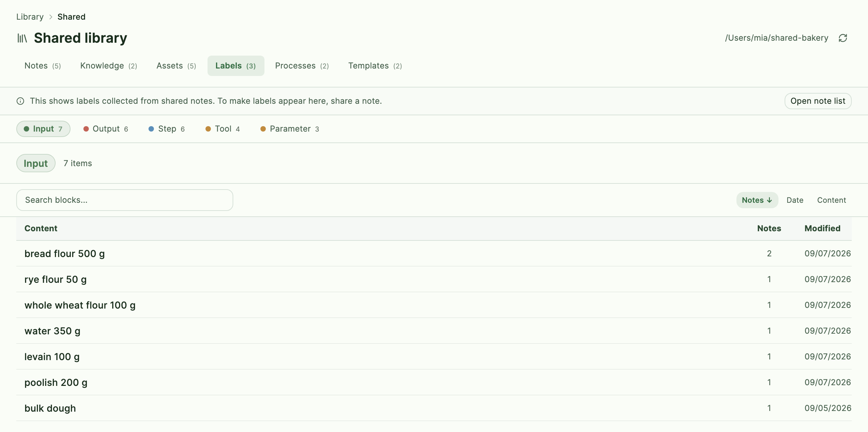868x432 pixels.
Task: Switch to the Knowledge tab
Action: tap(108, 66)
